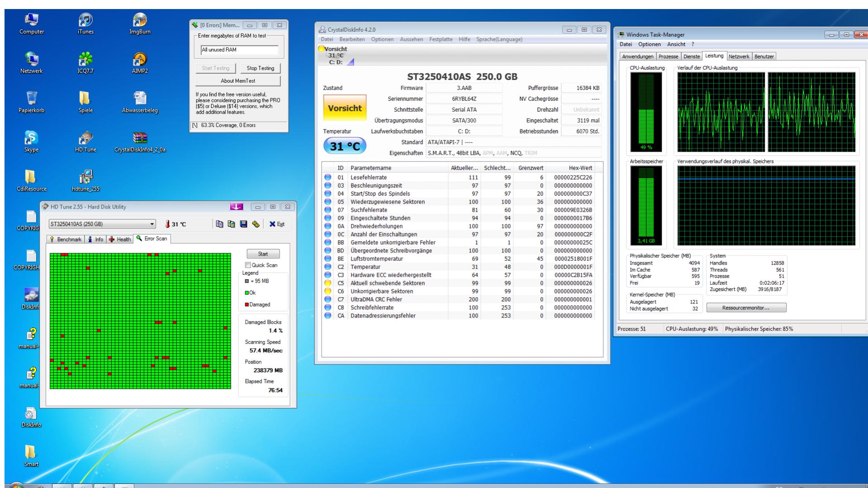Open the Sprache(Language) menu
868x488 pixels.
click(x=499, y=39)
